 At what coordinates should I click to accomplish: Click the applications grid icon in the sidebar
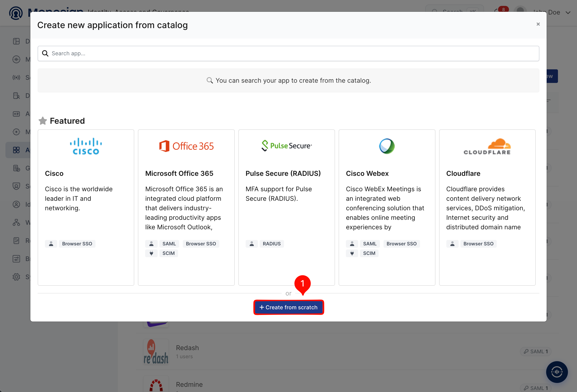click(x=16, y=150)
